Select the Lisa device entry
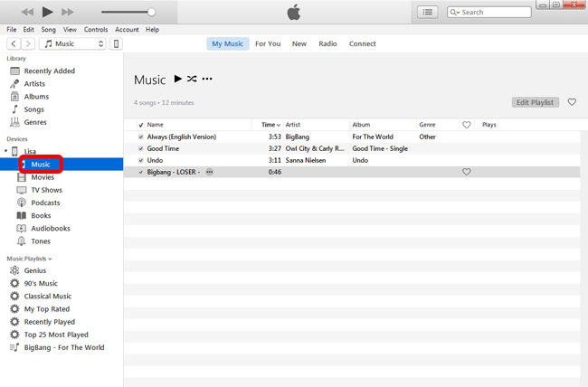The width and height of the screenshot is (588, 387). tap(30, 152)
